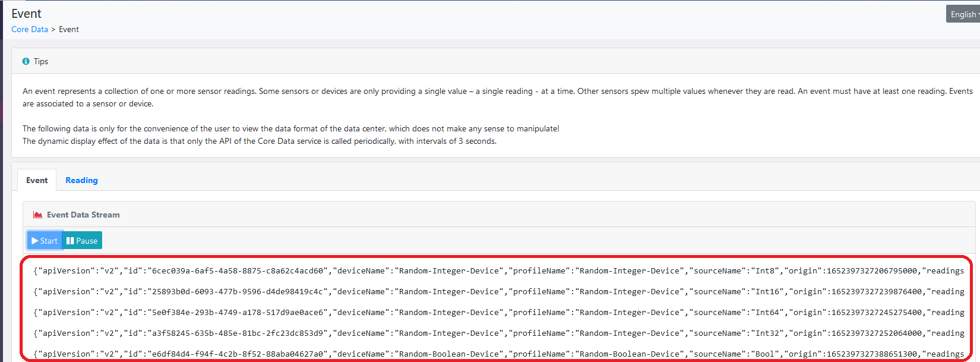The height and width of the screenshot is (362, 980).
Task: Click the Event Data Stream title
Action: coord(83,215)
